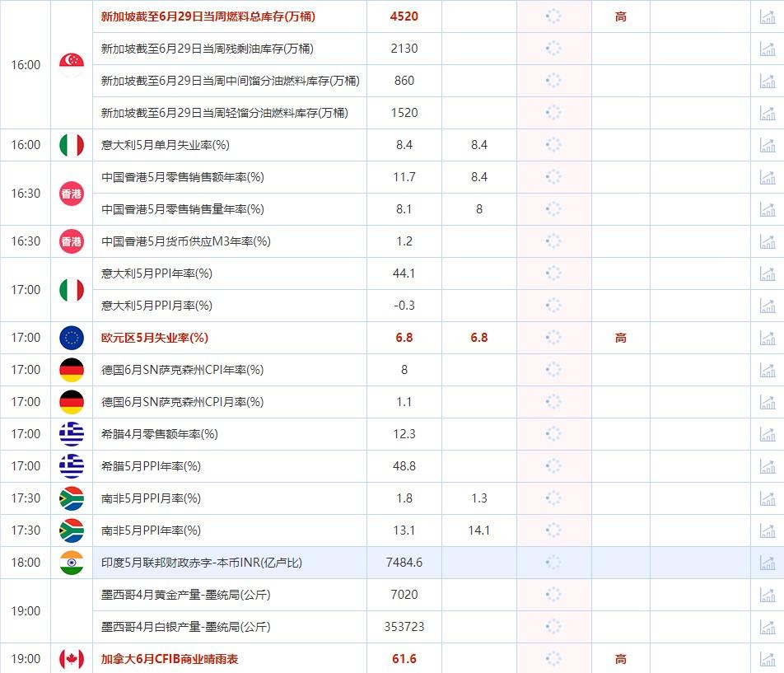The height and width of the screenshot is (673, 784).
Task: Click the Canada flag icon
Action: pyautogui.click(x=72, y=659)
